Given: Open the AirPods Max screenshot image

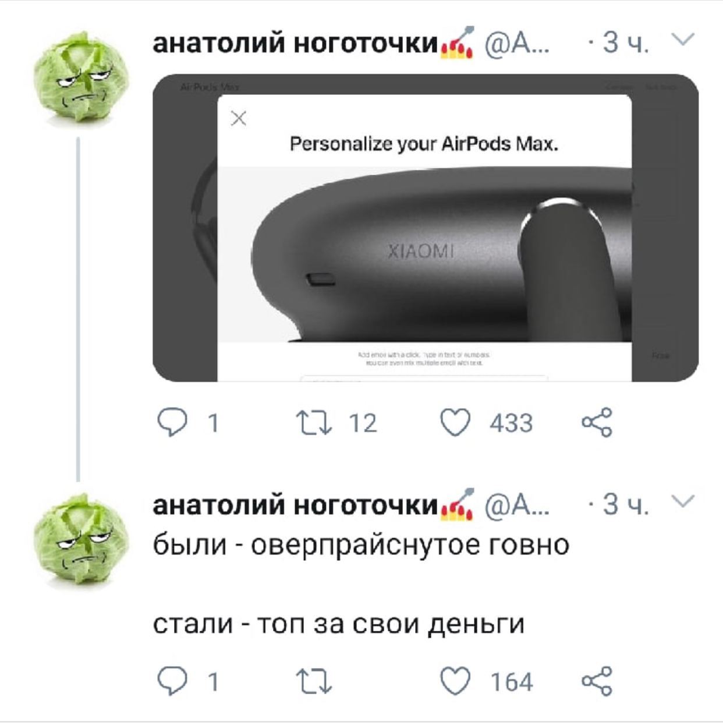Looking at the screenshot, I should pos(425,228).
